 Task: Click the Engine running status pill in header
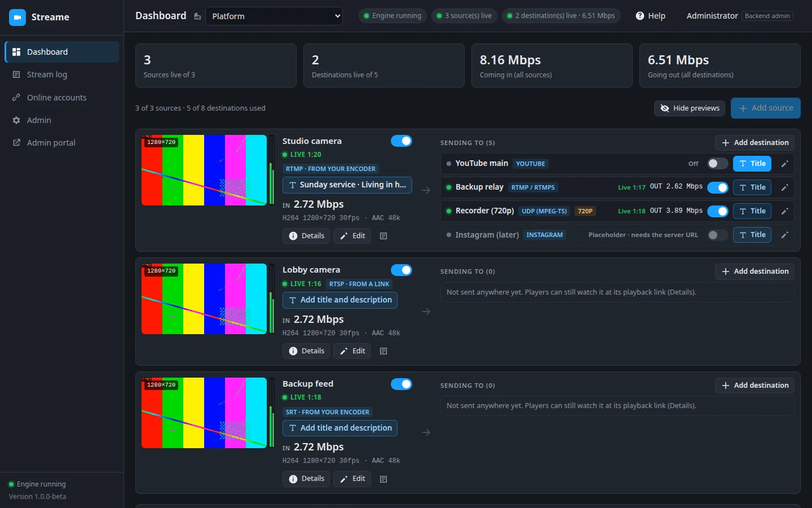[393, 16]
